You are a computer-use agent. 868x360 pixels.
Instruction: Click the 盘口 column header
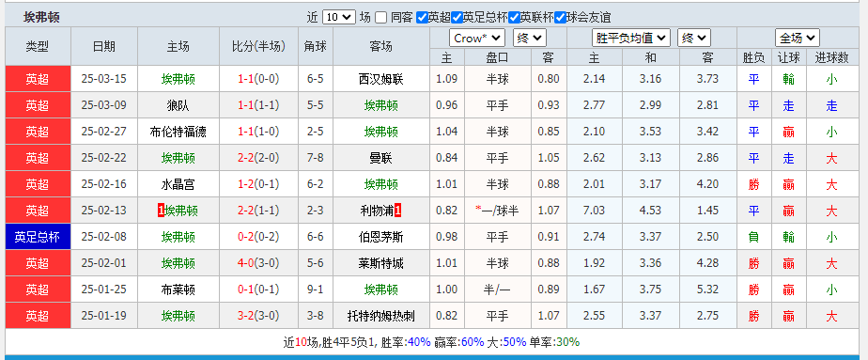click(x=497, y=57)
